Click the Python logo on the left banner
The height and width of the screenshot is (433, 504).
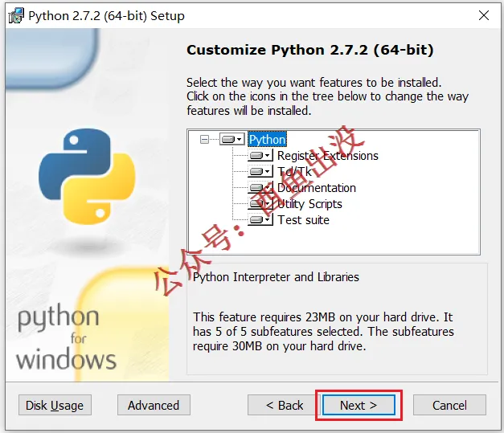[x=87, y=176]
